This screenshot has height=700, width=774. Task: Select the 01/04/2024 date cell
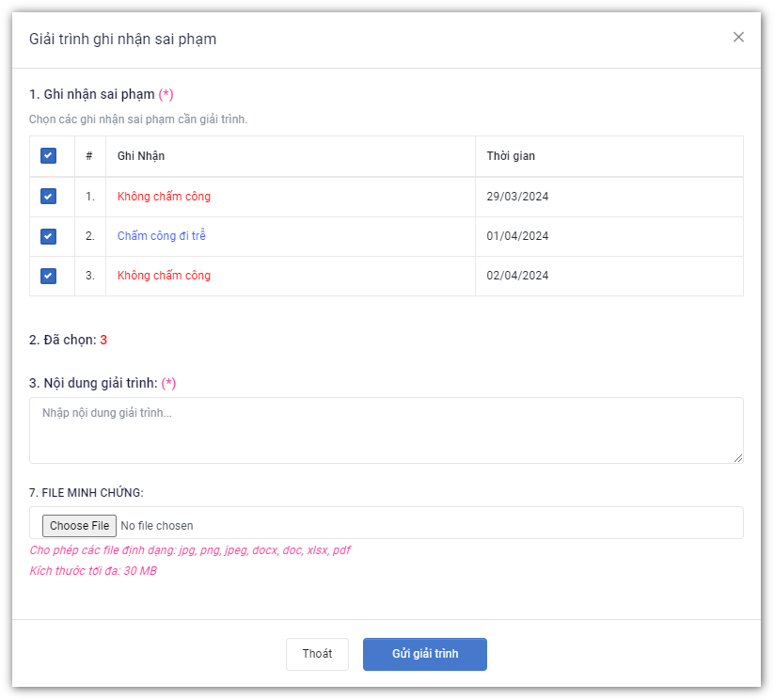coord(517,236)
